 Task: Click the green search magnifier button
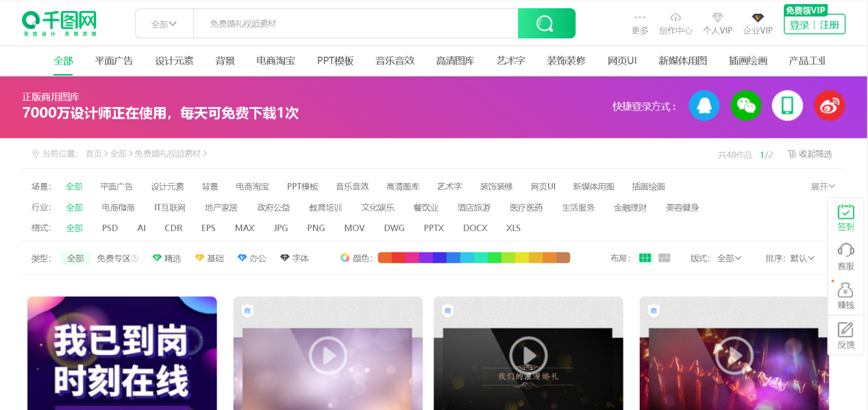coord(546,23)
